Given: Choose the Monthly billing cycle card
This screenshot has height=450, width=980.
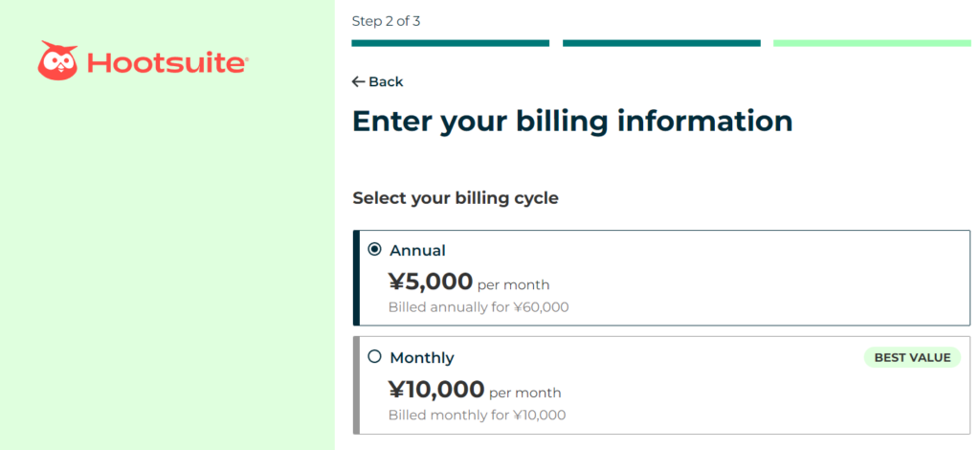Looking at the screenshot, I should pyautogui.click(x=662, y=385).
